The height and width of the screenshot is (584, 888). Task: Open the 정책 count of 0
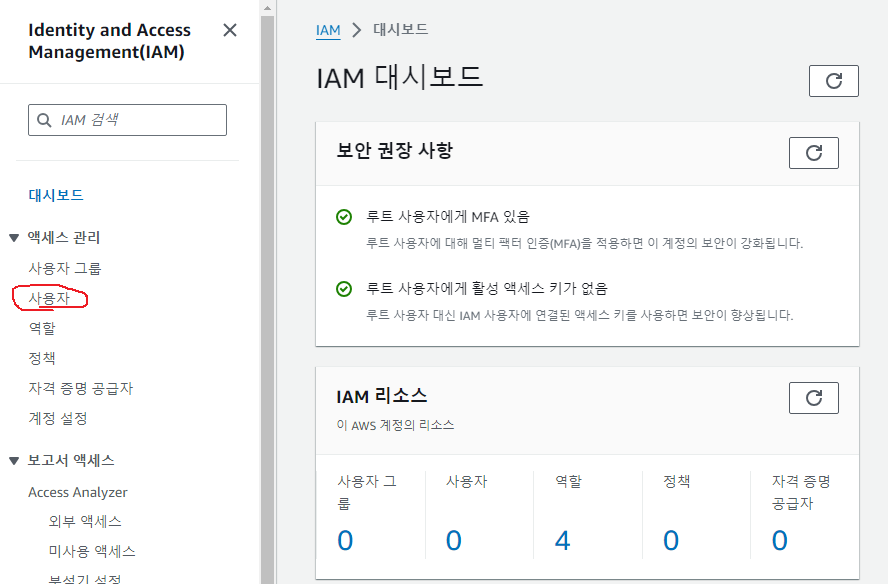[x=671, y=540]
